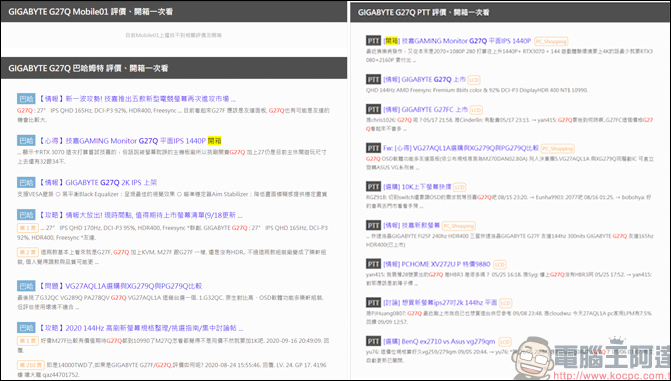
Task: Click the PTT badge beside 想買新螢幕ips27吋2k post
Action: tap(373, 303)
